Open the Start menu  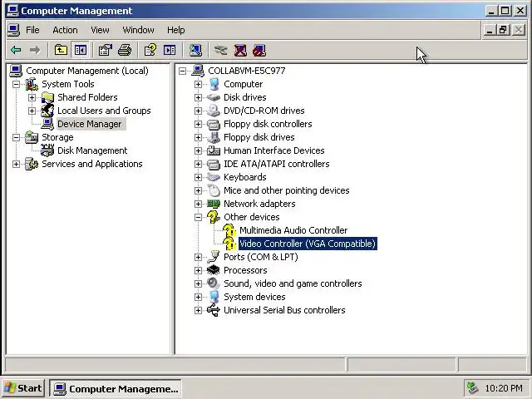tap(23, 388)
